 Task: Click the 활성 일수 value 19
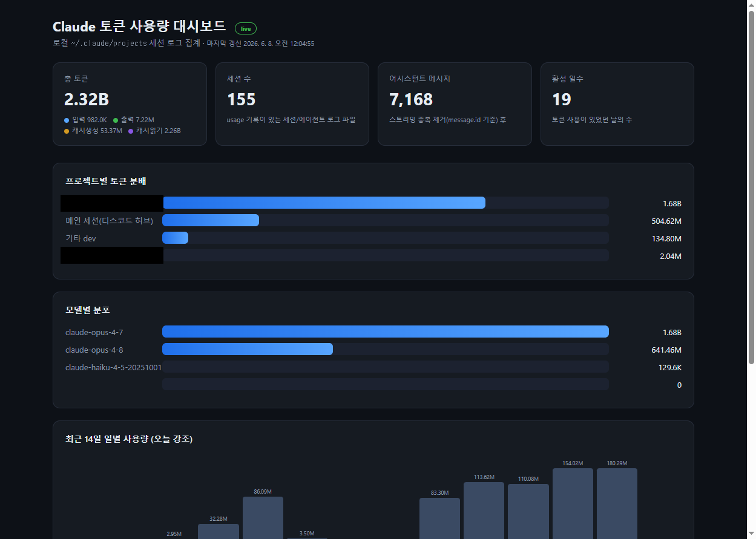tap(562, 99)
